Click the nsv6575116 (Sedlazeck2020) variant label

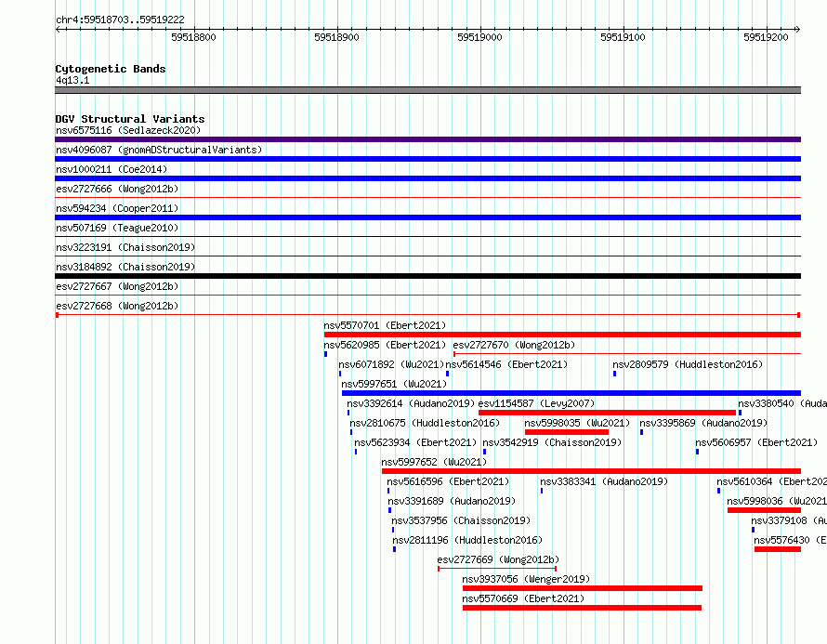[128, 130]
